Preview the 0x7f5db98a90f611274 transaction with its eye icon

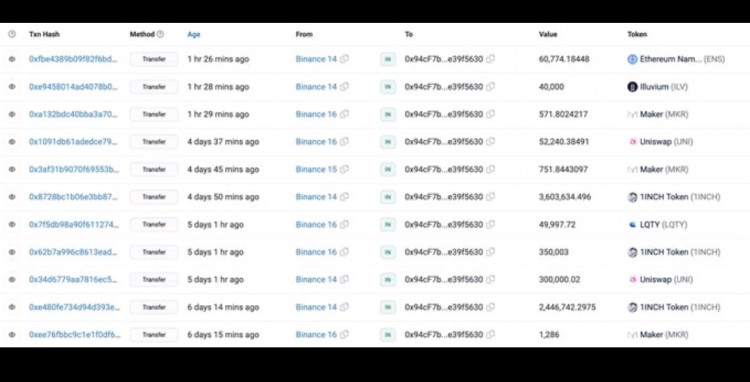click(x=12, y=224)
